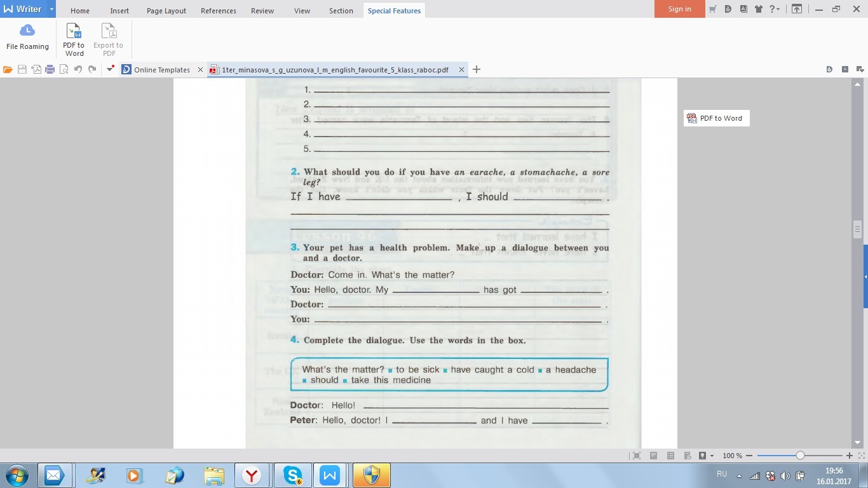
Task: Open the help question mark dropdown
Action: (775, 9)
